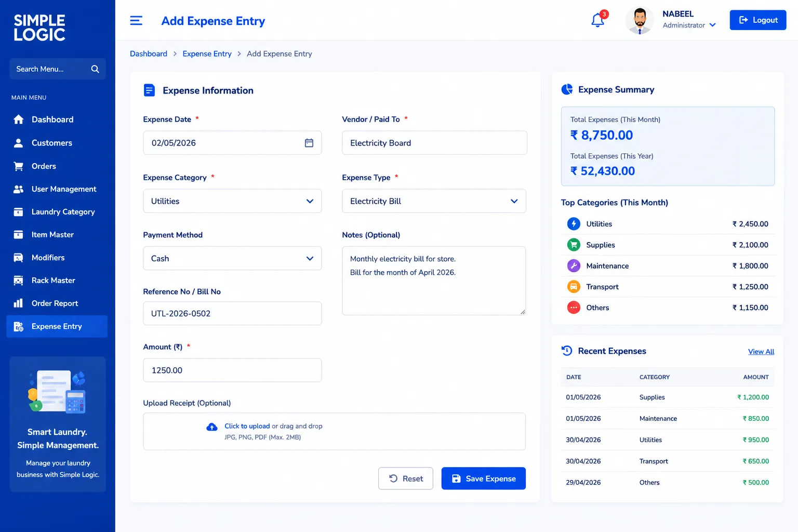The height and width of the screenshot is (532, 798).
Task: Click the Reference No field UTL-2026-0502
Action: pyautogui.click(x=232, y=313)
